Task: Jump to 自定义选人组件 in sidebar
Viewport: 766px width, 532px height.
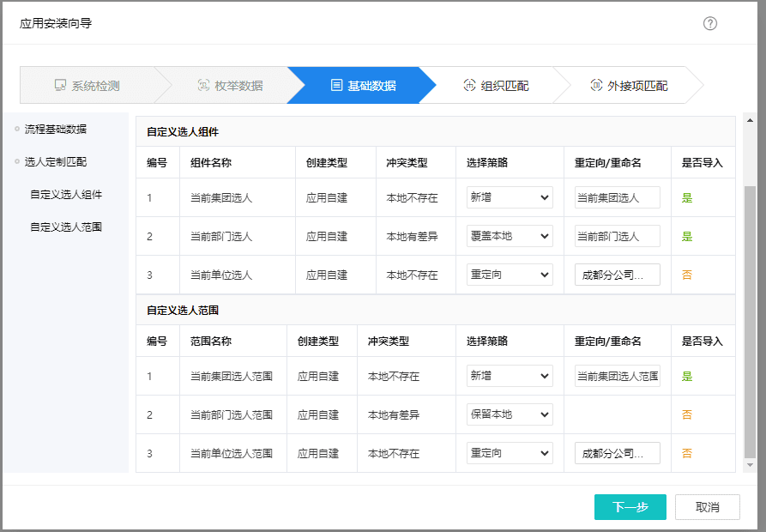Action: click(66, 195)
